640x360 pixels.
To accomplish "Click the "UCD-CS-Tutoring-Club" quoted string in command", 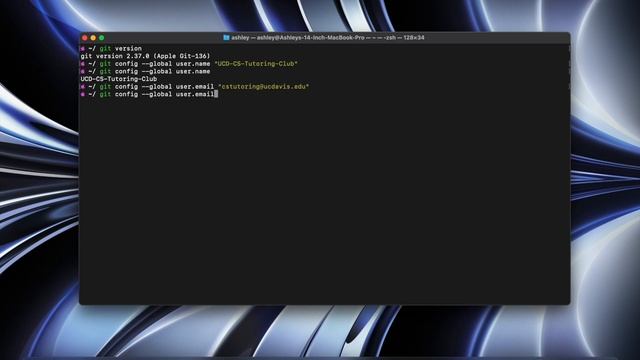I will [256, 64].
